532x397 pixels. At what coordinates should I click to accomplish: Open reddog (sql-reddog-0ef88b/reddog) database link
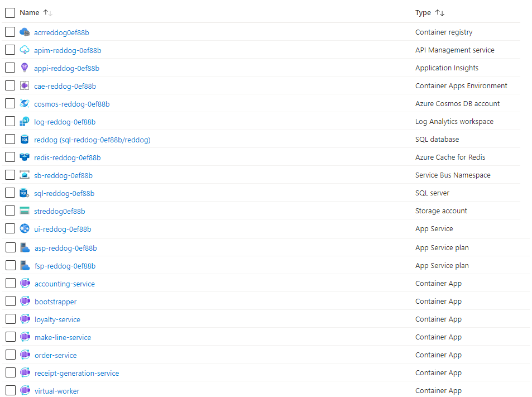92,140
